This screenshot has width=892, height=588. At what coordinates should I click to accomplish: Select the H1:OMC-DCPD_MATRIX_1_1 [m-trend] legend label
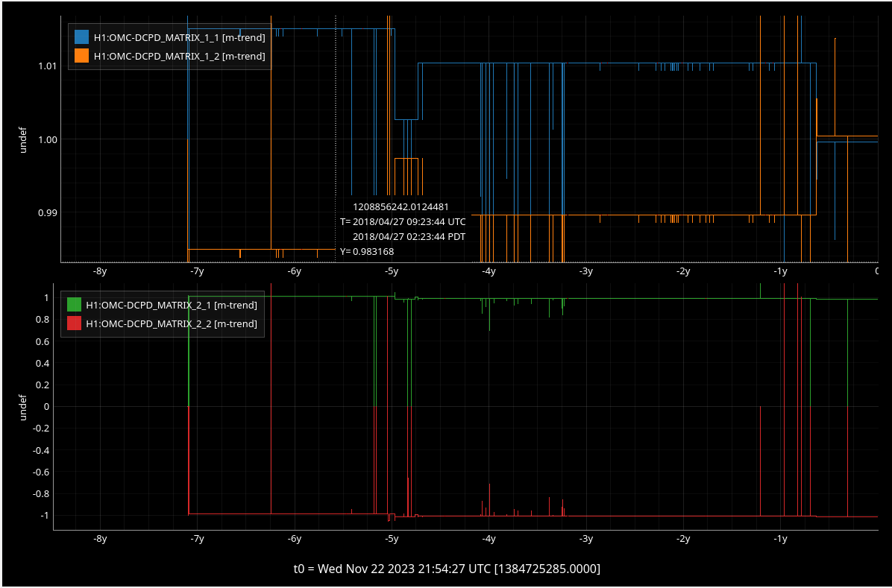click(x=179, y=38)
